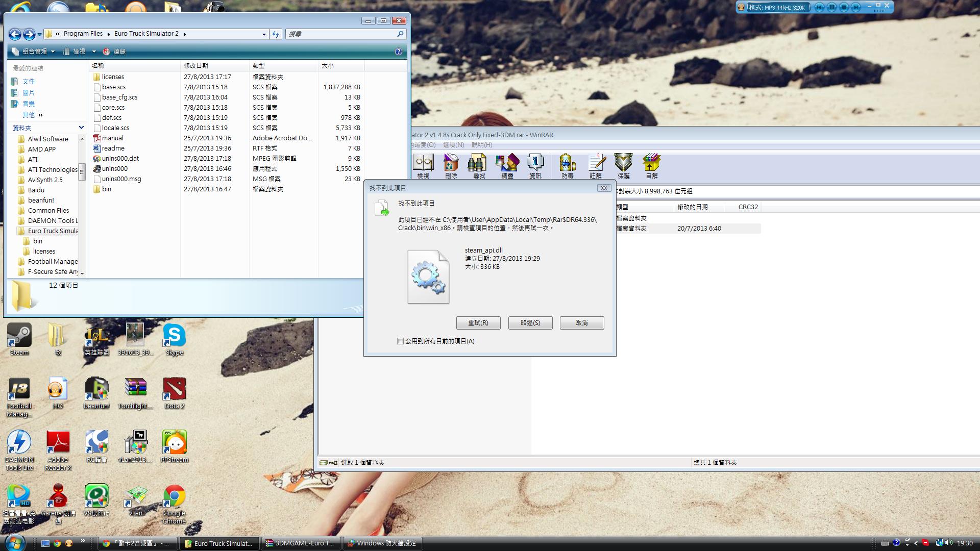The image size is (980, 551).
Task: Open the 選項(N) menu in WinRAR
Action: [x=453, y=145]
